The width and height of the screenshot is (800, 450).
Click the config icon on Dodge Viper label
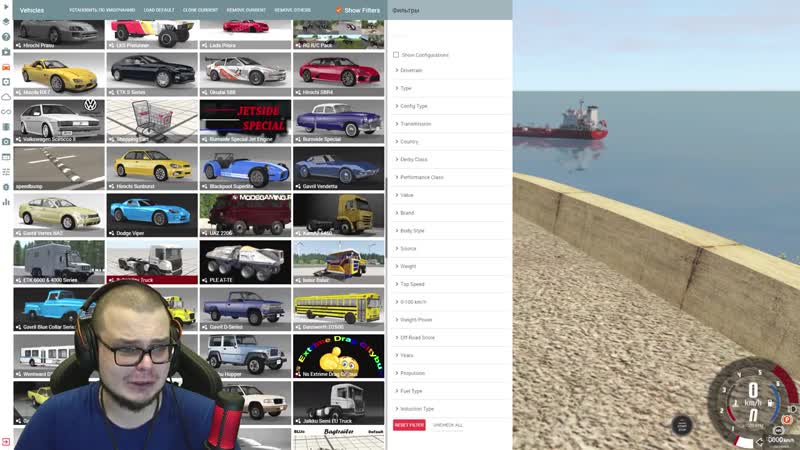click(x=112, y=233)
